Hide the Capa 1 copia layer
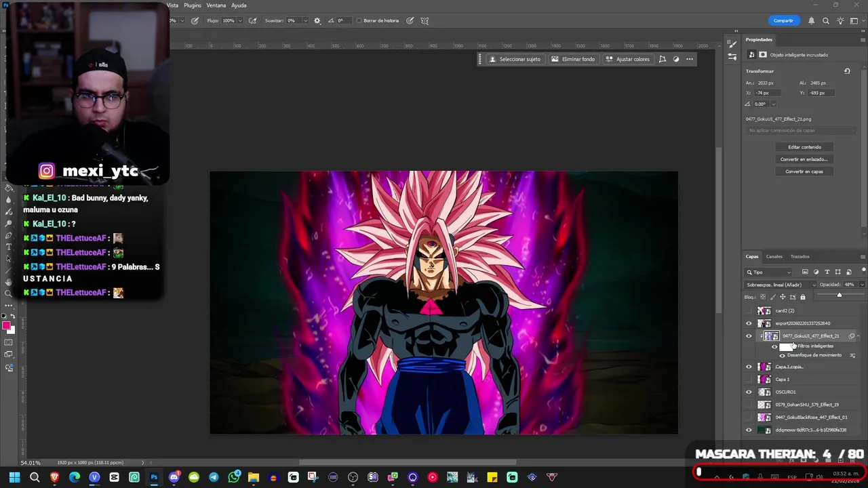The image size is (868, 488). point(749,367)
